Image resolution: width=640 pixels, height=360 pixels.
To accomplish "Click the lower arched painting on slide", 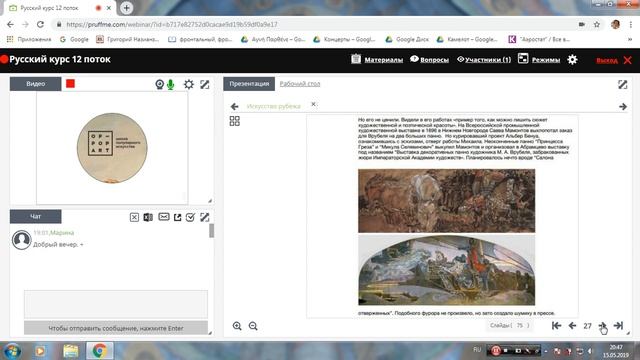I will click(447, 270).
